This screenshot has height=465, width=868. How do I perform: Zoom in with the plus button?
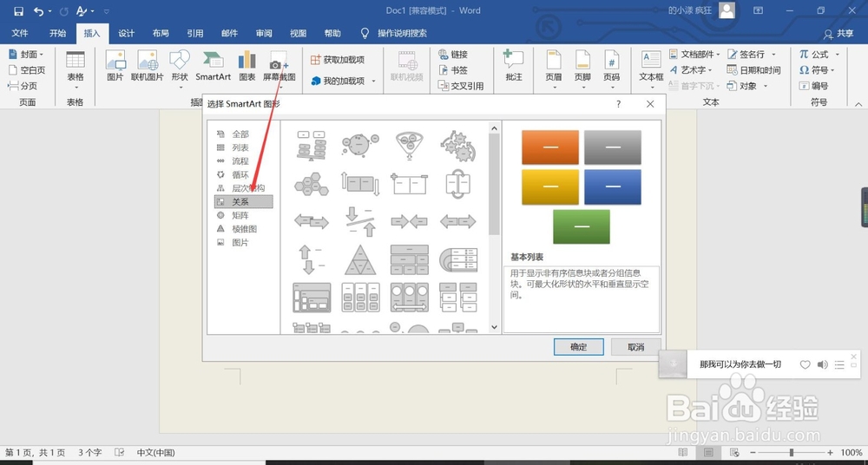pos(831,452)
